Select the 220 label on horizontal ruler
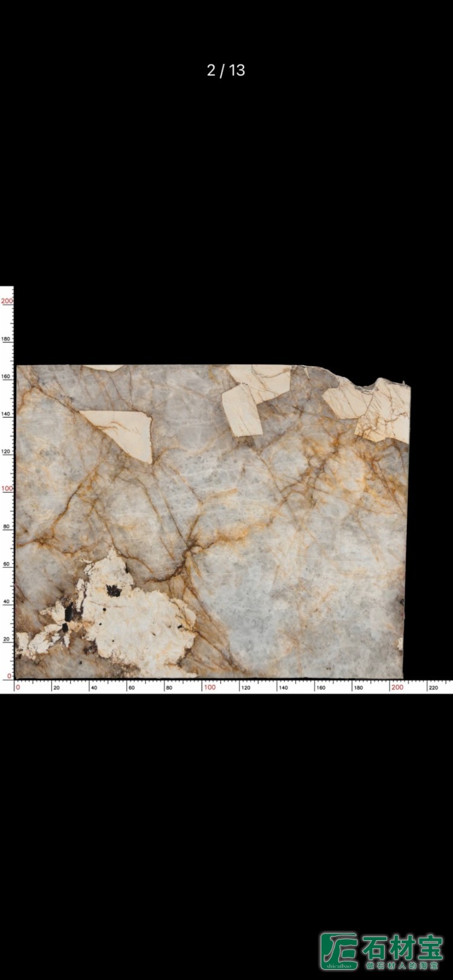The width and height of the screenshot is (453, 980). 433,688
